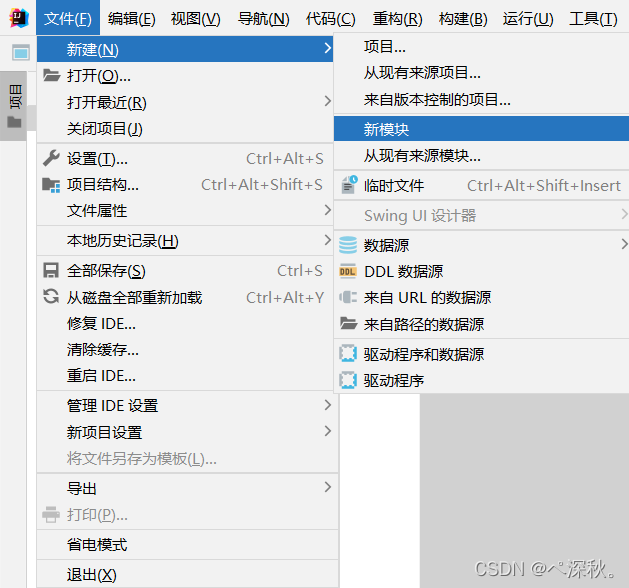
Task: Click the IntelliJ IDEA logo icon
Action: (18, 18)
